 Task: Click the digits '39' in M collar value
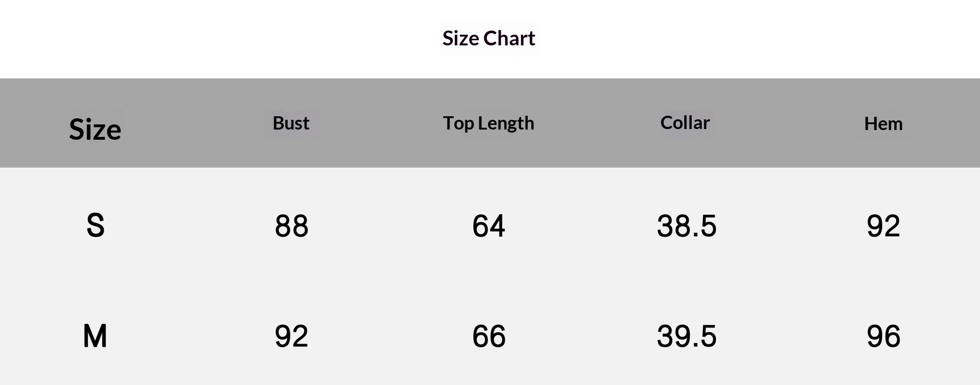(x=673, y=337)
